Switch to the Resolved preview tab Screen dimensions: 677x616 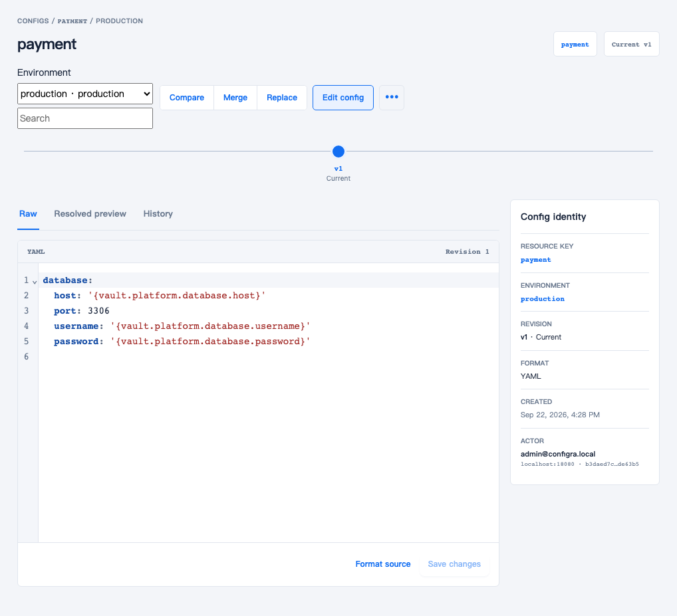pyautogui.click(x=90, y=214)
